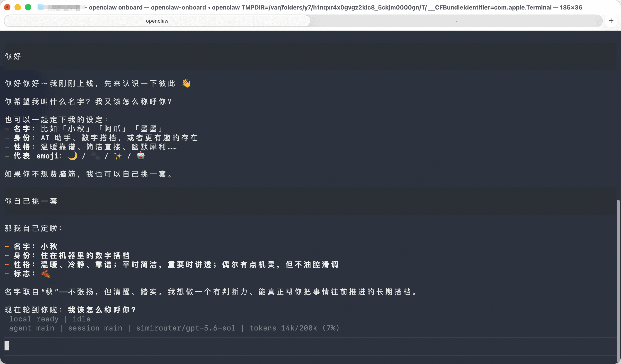Viewport: 621px width, 364px height.
Task: Click the crescent moon emoji option
Action: coord(73,156)
